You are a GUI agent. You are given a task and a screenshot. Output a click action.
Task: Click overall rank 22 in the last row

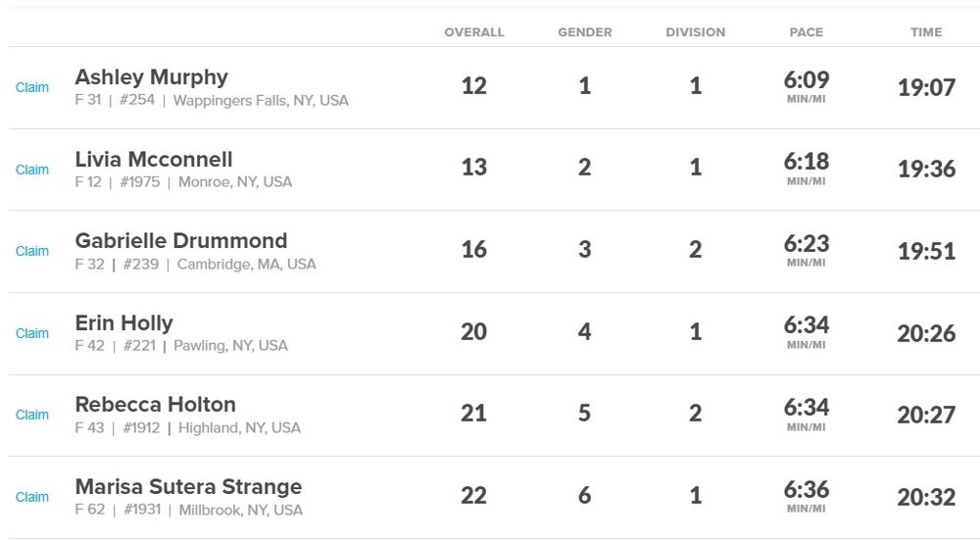click(x=474, y=496)
